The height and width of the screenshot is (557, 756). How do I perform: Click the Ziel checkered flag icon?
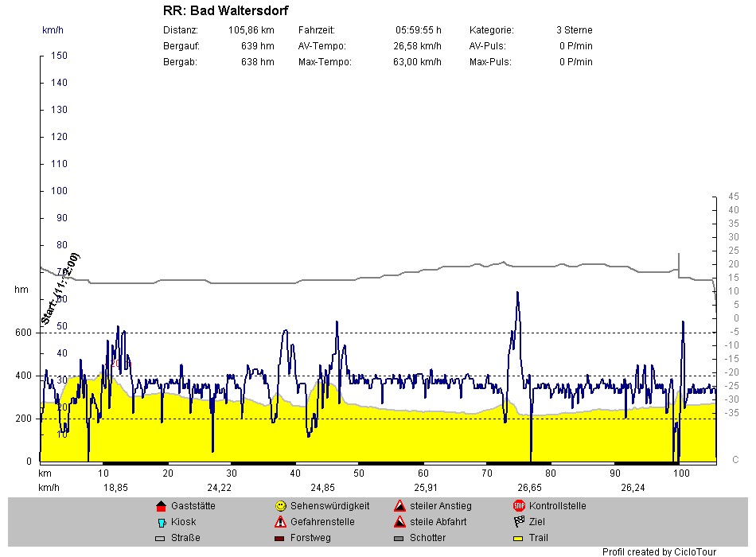point(519,522)
